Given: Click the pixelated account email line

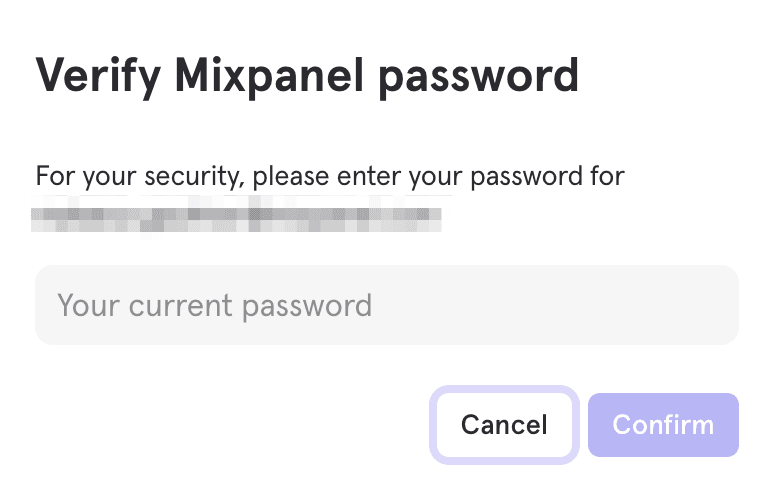Looking at the screenshot, I should (x=236, y=215).
